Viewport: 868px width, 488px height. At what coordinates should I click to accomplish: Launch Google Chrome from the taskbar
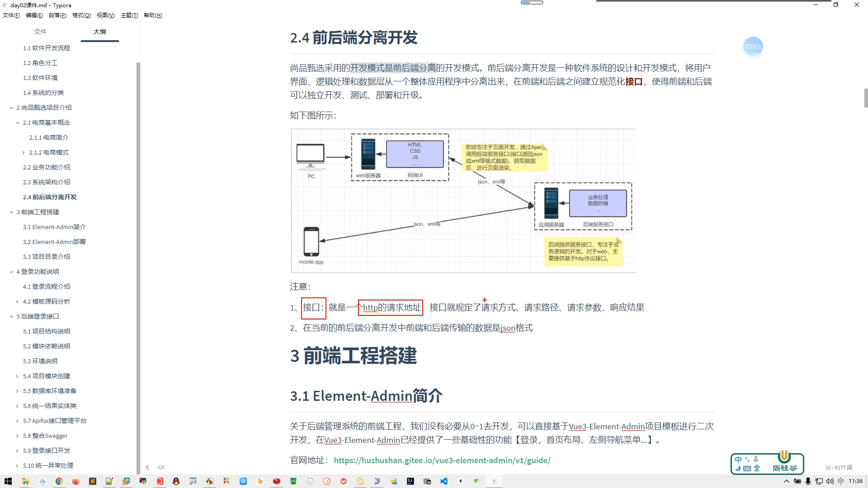[59, 481]
